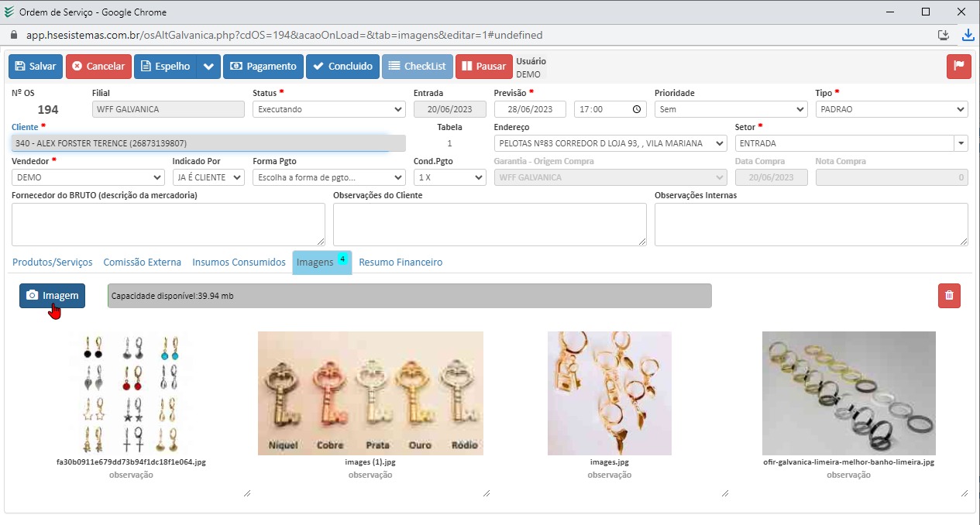This screenshot has height=525, width=980.
Task: Click the keys image thumbnail
Action: 370,393
